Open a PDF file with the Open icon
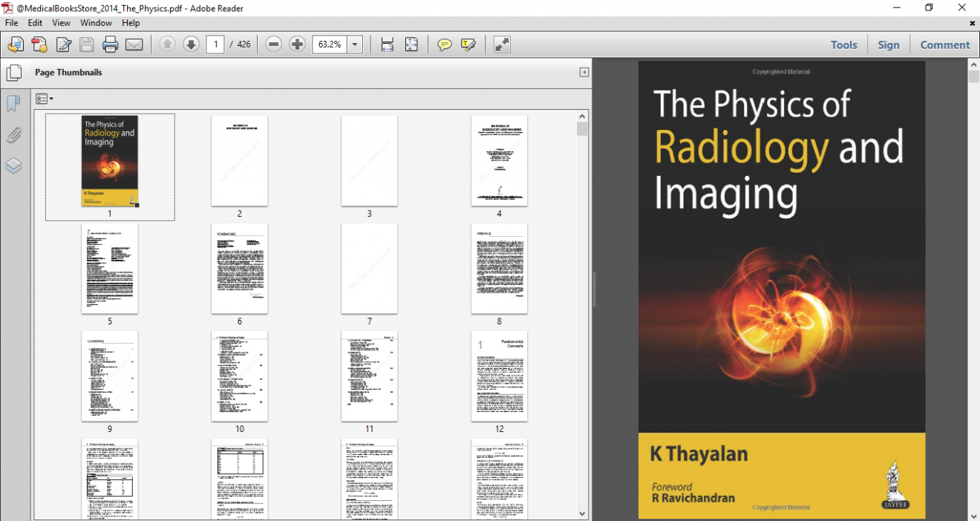Image resolution: width=980 pixels, height=521 pixels. coord(15,45)
